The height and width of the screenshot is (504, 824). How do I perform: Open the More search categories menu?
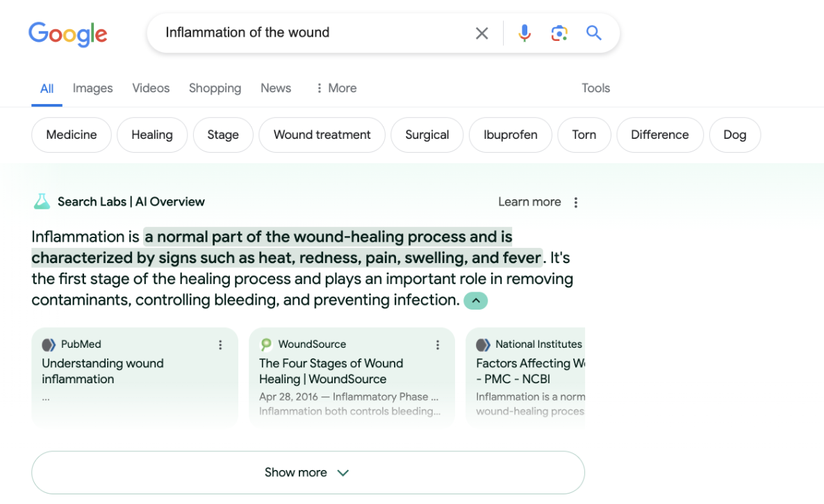click(x=336, y=88)
